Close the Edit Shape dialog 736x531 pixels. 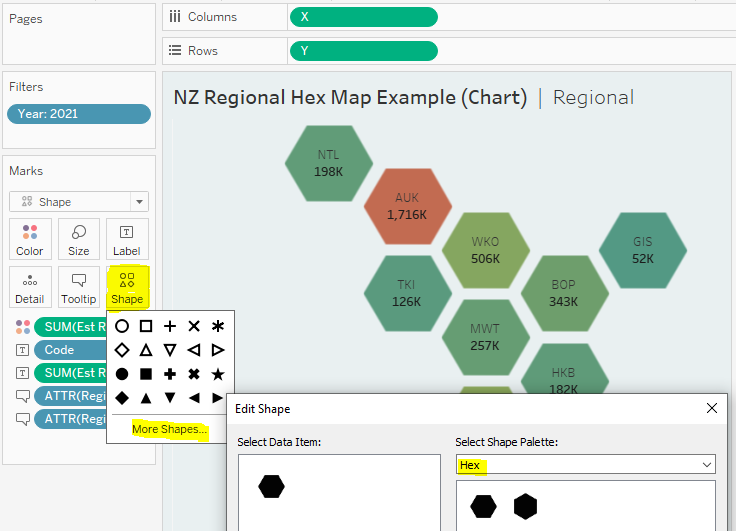(x=712, y=408)
